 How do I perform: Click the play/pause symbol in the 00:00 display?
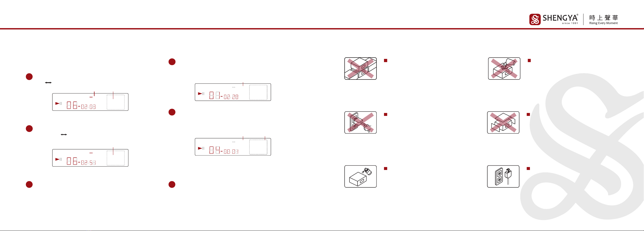[x=201, y=148]
